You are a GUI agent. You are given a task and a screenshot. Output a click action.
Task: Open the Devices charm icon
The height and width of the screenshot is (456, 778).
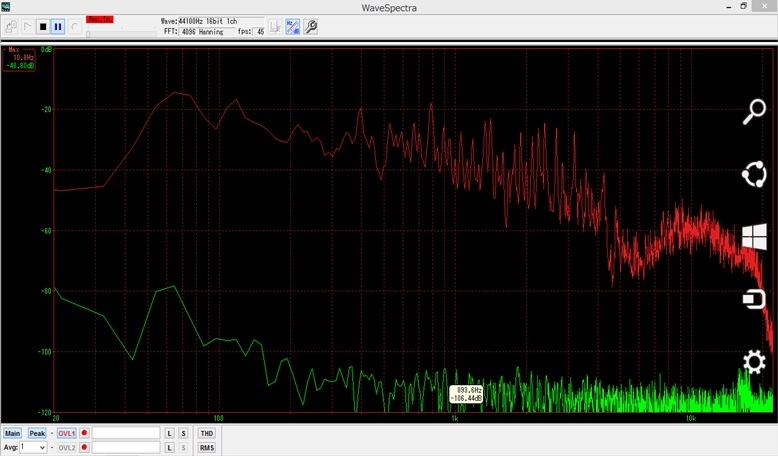[x=754, y=299]
